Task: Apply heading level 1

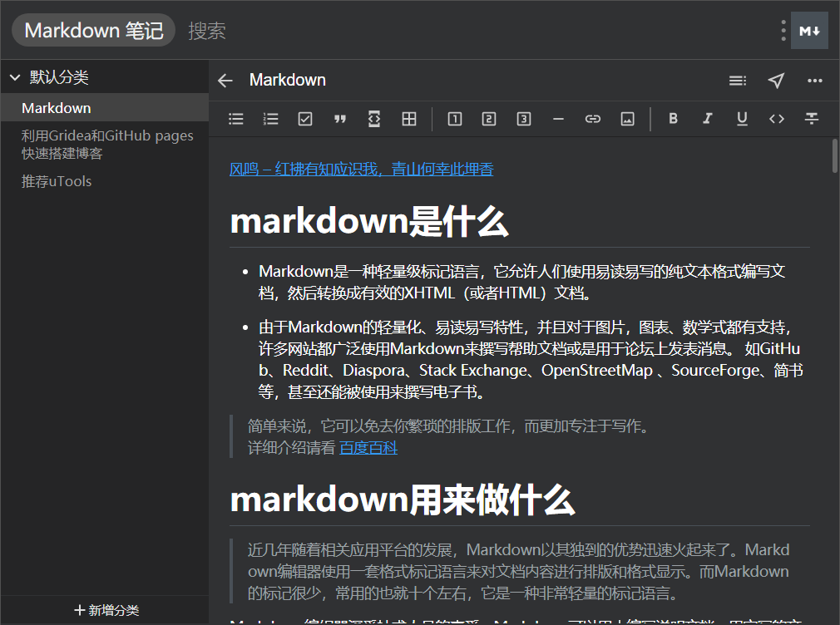Action: (x=454, y=119)
